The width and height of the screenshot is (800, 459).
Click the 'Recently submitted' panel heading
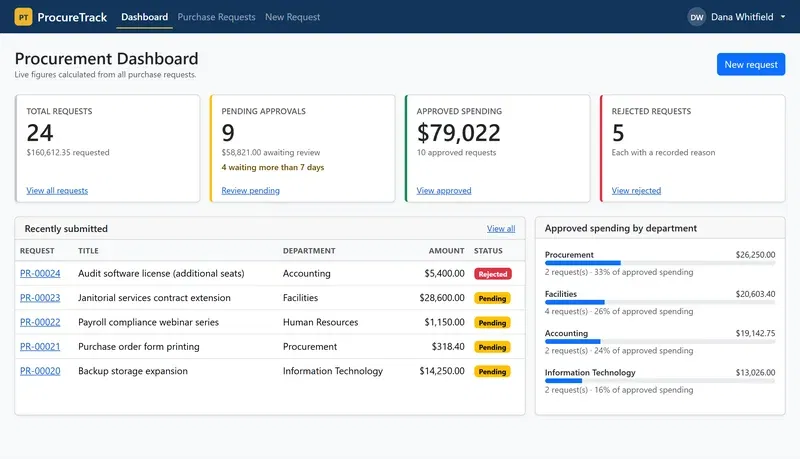[x=66, y=228]
